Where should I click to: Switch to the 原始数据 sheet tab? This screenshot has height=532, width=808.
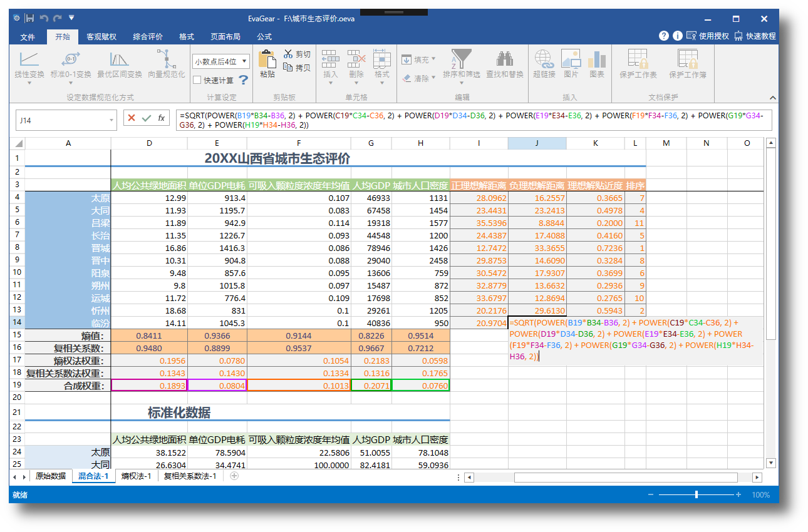point(51,476)
